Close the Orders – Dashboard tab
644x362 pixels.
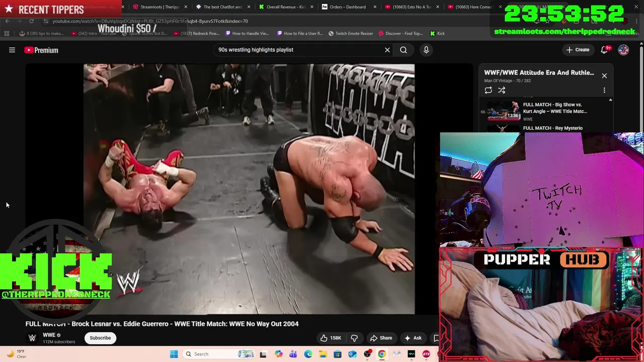pyautogui.click(x=375, y=7)
